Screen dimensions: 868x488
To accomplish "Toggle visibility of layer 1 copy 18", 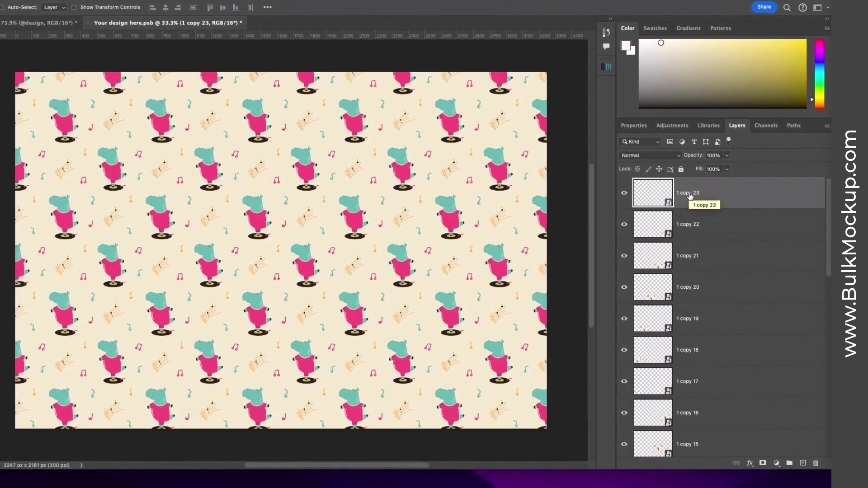I will click(x=624, y=350).
